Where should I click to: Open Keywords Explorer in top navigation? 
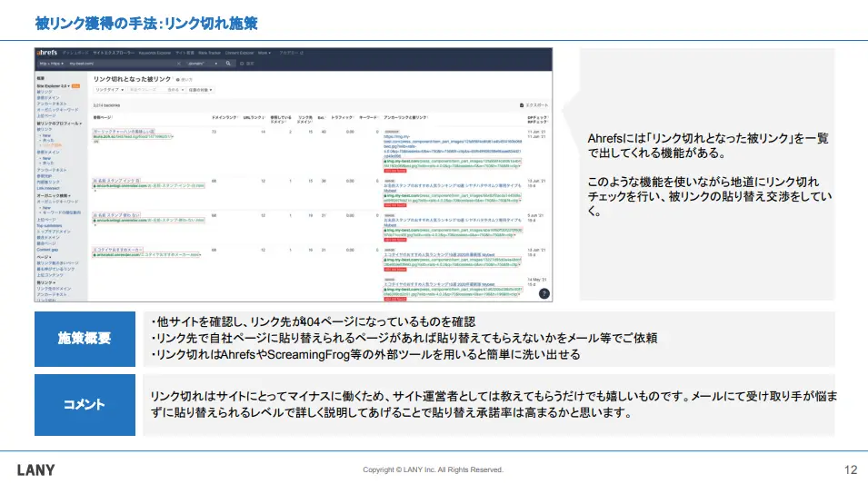[155, 53]
